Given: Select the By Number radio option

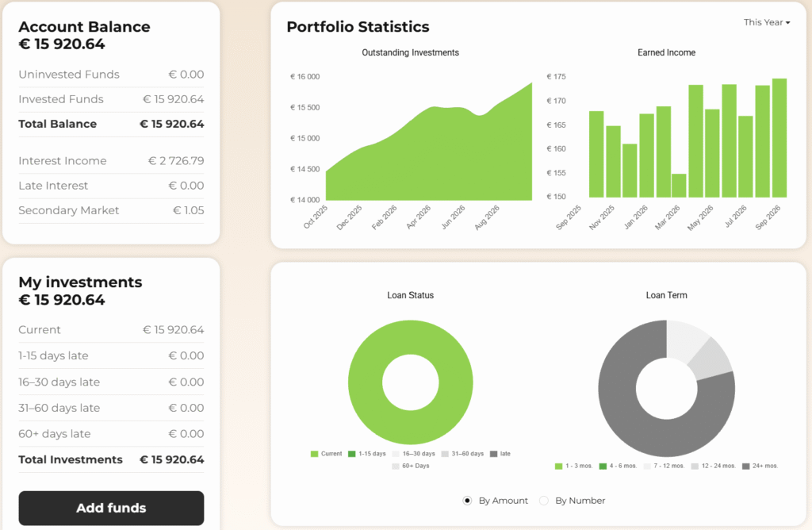Looking at the screenshot, I should [x=544, y=501].
